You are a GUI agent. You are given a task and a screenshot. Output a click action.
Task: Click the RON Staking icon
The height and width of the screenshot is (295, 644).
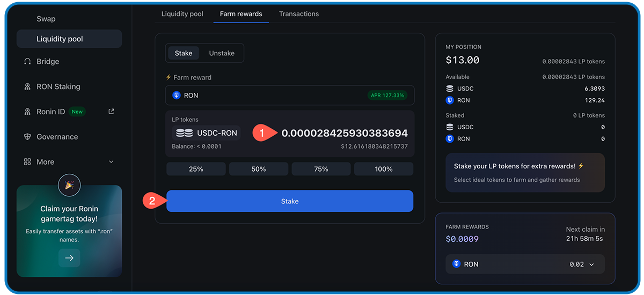(x=27, y=86)
